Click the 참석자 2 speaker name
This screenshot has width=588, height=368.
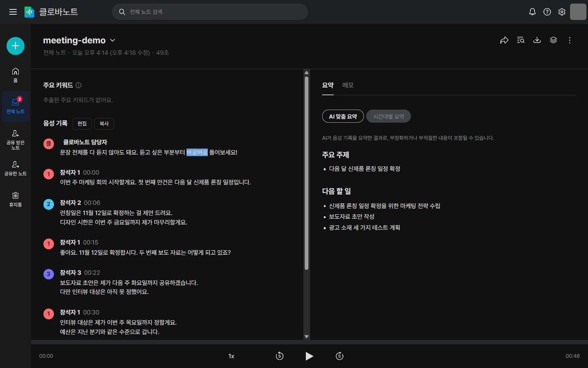[x=70, y=203]
